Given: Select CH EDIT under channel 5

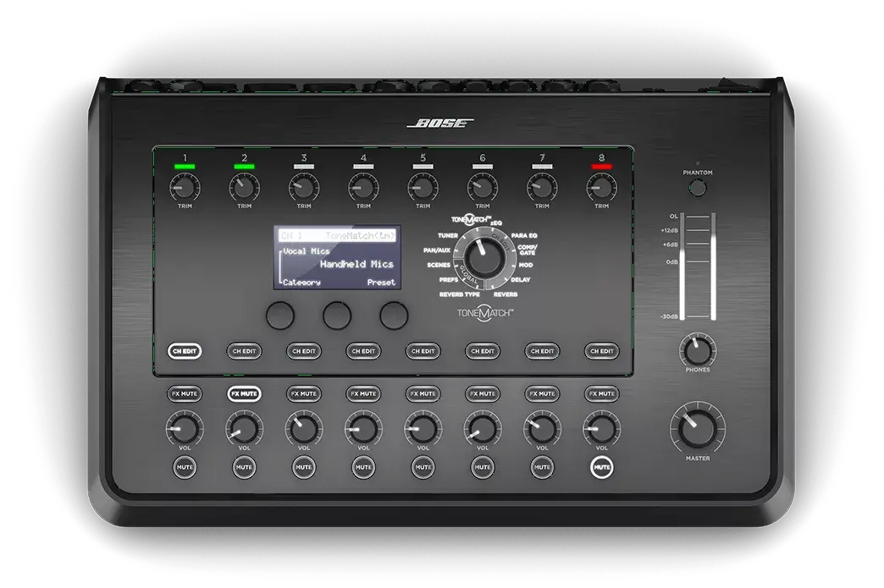Looking at the screenshot, I should pos(423,351).
